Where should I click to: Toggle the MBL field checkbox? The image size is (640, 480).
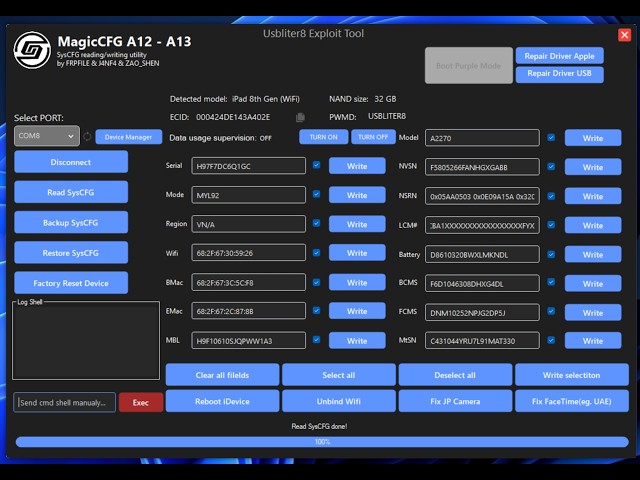tap(316, 340)
